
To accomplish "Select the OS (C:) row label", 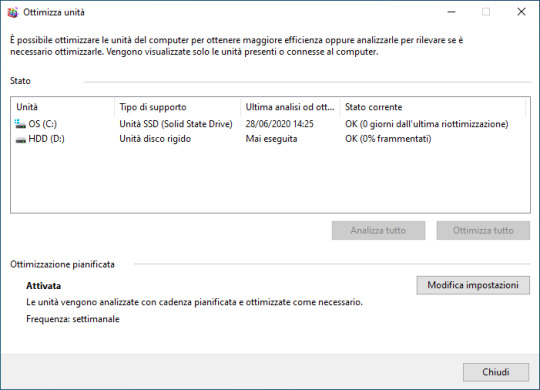I will point(43,124).
